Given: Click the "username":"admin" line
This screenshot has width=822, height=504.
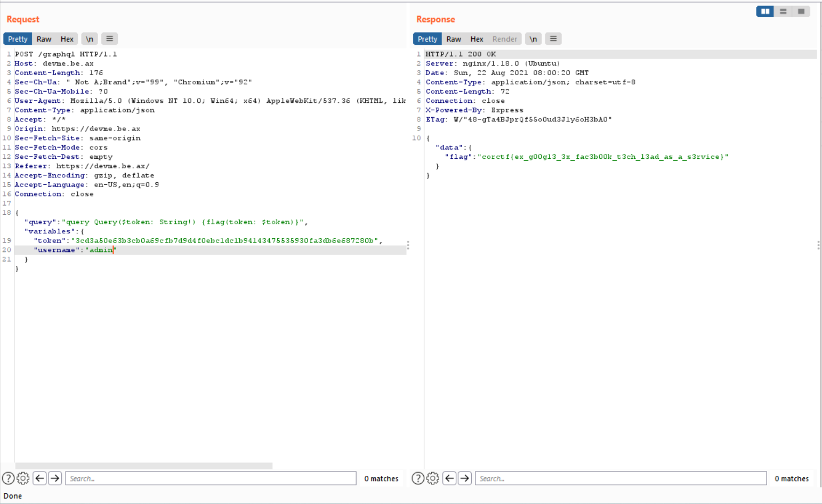Looking at the screenshot, I should 75,250.
